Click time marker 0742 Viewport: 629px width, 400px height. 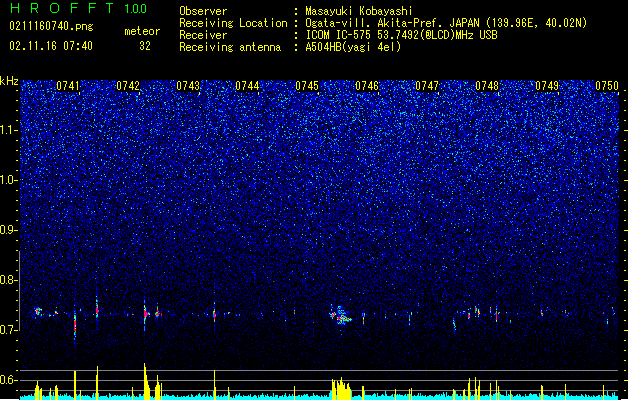pos(128,86)
